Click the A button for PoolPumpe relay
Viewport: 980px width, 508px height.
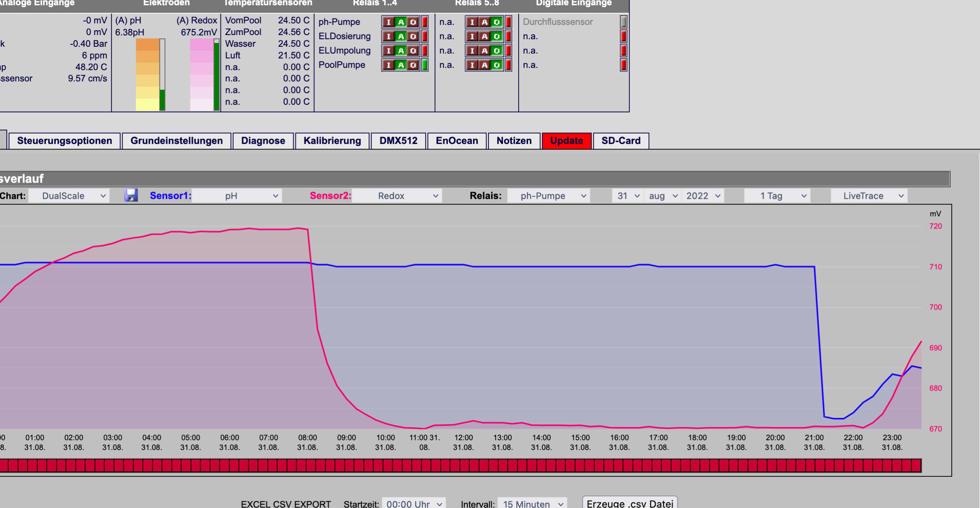click(401, 65)
